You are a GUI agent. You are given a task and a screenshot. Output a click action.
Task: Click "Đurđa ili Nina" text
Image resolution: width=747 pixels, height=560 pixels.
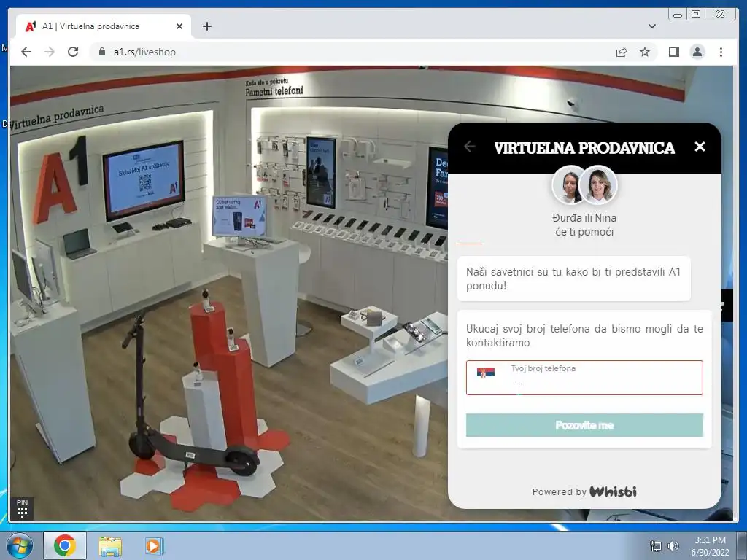[584, 217]
